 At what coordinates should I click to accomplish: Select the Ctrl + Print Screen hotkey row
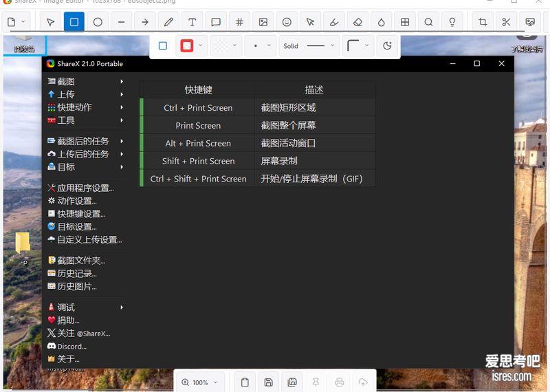[258, 108]
